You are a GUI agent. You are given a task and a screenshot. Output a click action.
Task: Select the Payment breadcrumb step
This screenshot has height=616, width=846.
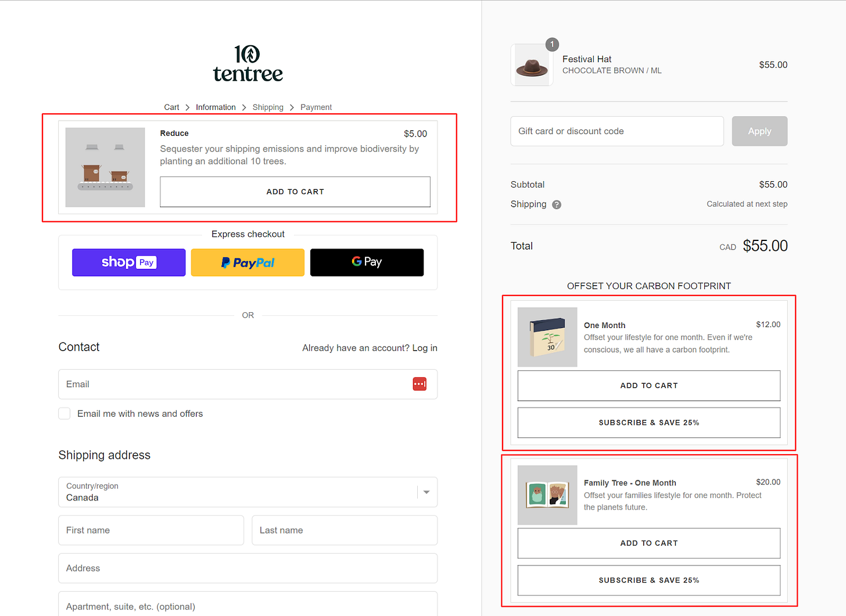pyautogui.click(x=316, y=107)
